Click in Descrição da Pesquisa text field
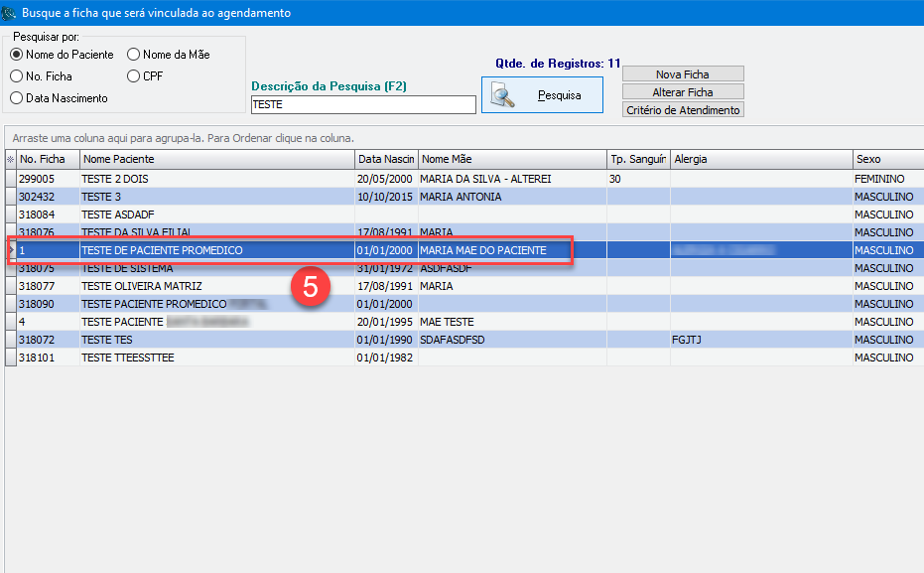Screen dimensions: 924x573 pyautogui.click(x=363, y=104)
